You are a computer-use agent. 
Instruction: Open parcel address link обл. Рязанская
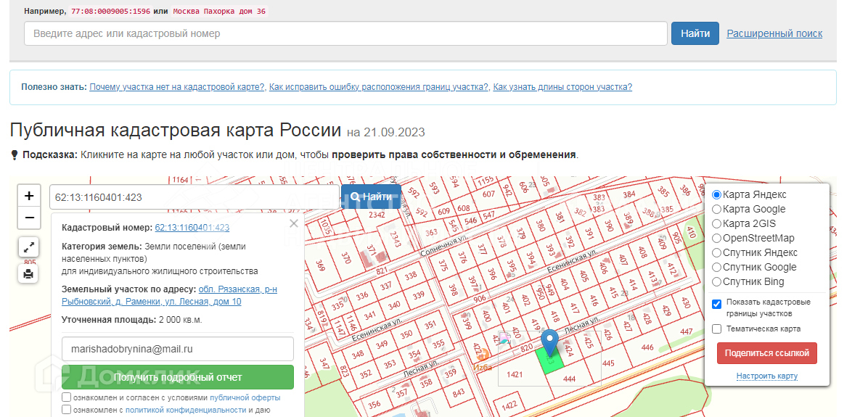pos(169,295)
